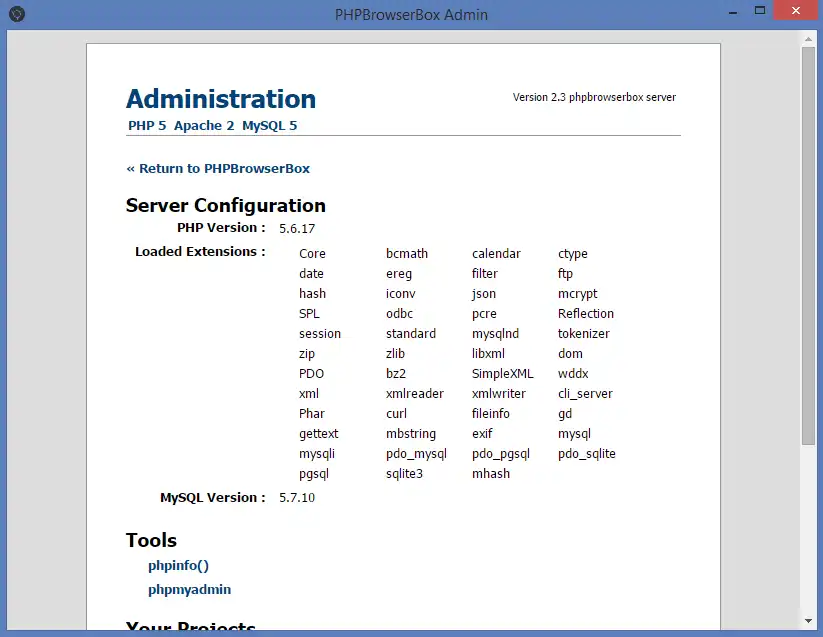Click the mhash extension entry
Screen dimensions: 823x637
click(x=491, y=473)
